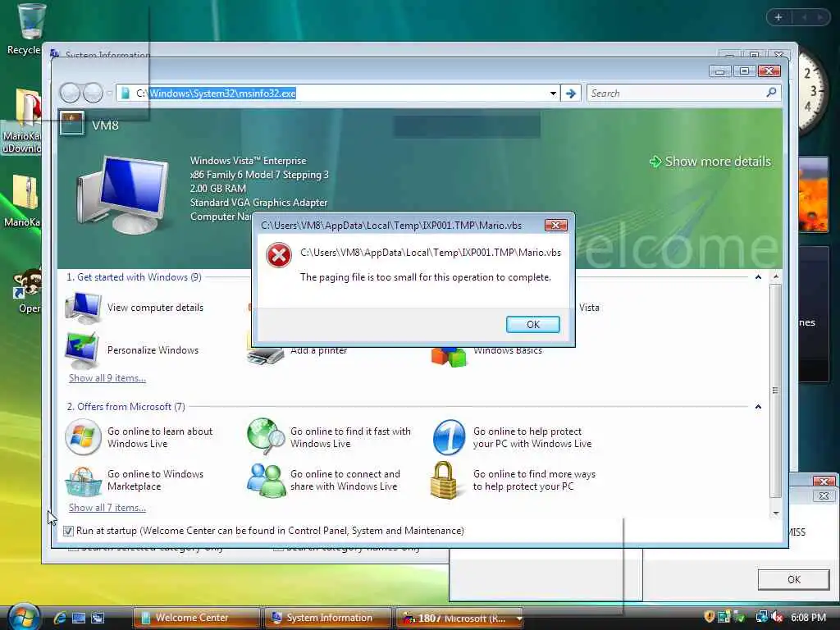
Task: Click '1. Get started with Windows (9)' heading
Action: click(134, 277)
